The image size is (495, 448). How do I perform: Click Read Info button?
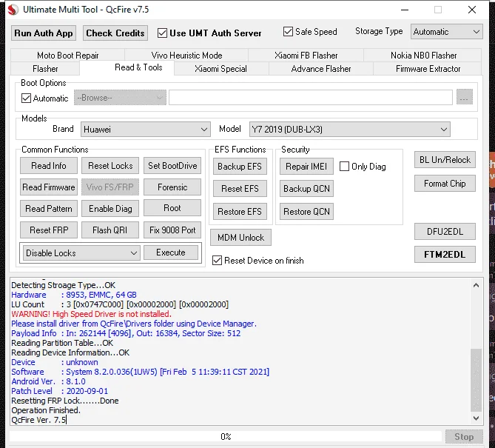click(49, 166)
